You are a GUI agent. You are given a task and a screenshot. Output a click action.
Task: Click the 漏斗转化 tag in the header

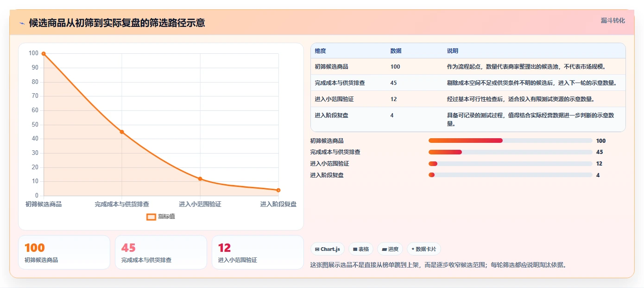[612, 20]
